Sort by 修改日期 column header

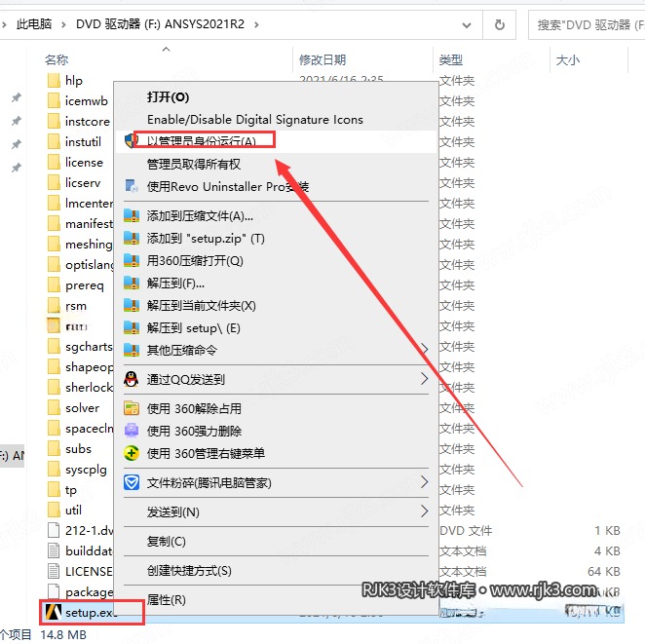pos(322,60)
